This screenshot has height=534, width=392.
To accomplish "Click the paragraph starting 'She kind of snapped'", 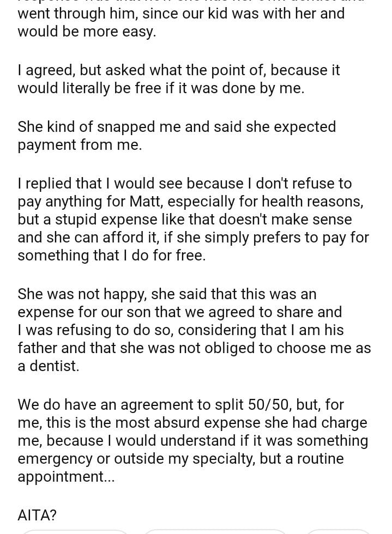I will (x=177, y=136).
